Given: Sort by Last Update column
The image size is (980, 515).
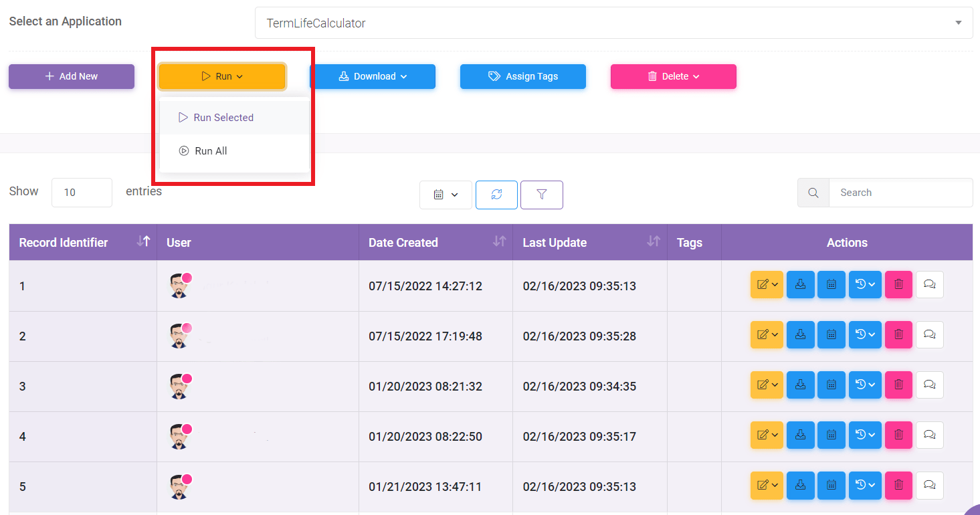Looking at the screenshot, I should 590,242.
